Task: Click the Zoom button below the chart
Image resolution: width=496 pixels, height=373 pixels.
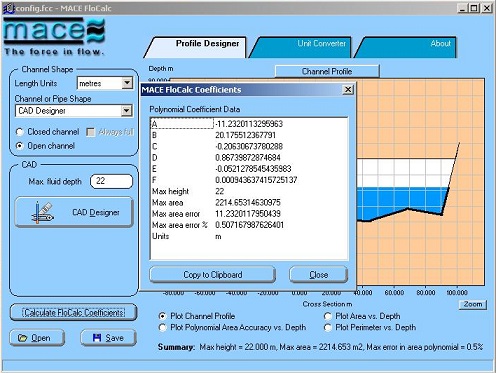Action: tap(473, 304)
